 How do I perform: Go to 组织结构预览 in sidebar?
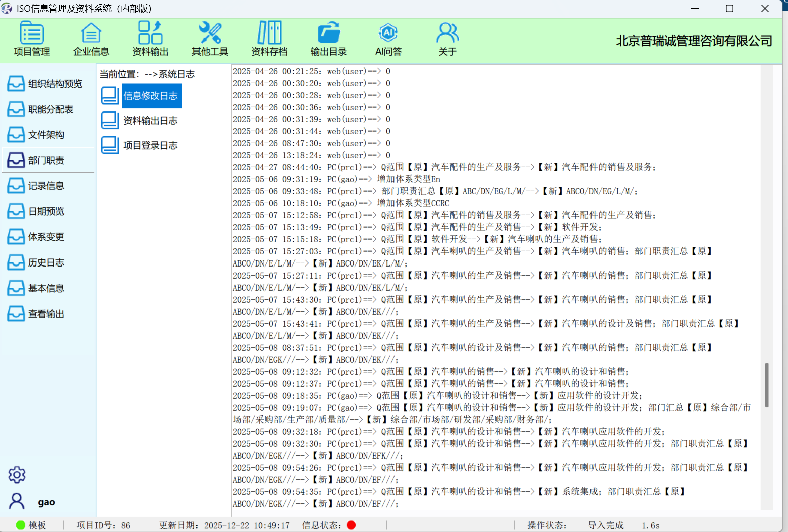point(48,84)
